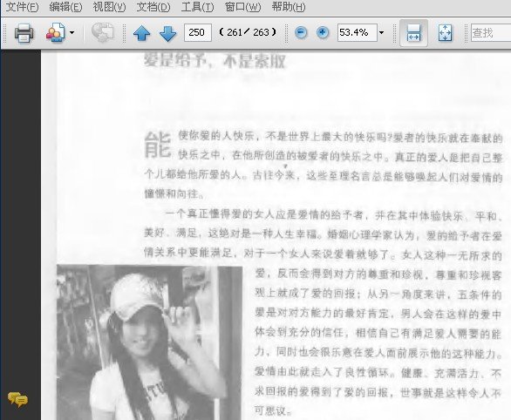Click the large drop cap 能
The image size is (511, 420).
(158, 146)
